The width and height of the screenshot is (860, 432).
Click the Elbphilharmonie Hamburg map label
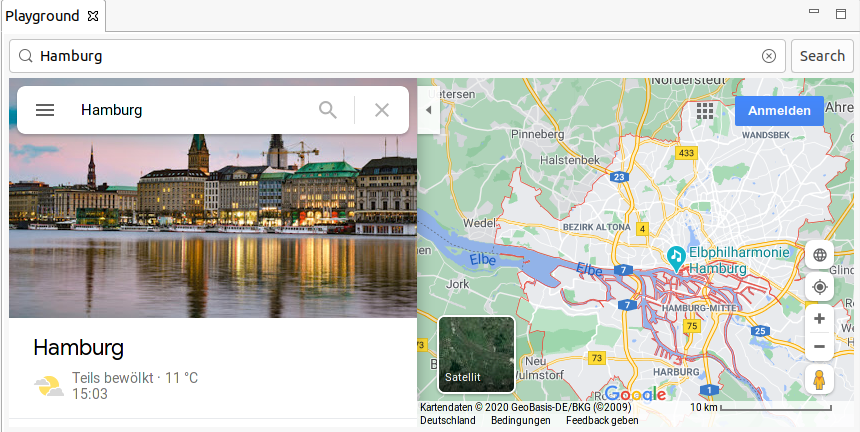(x=739, y=260)
